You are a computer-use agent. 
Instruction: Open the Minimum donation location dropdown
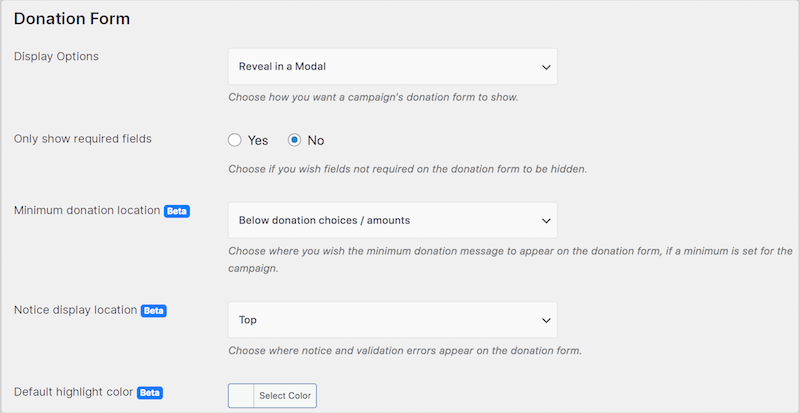[x=392, y=221]
